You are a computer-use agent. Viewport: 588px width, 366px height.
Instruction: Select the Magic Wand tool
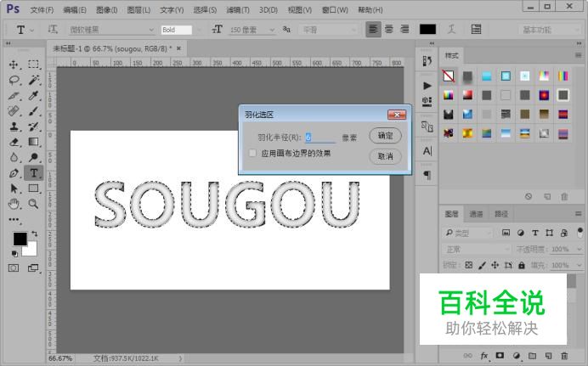pyautogui.click(x=33, y=80)
